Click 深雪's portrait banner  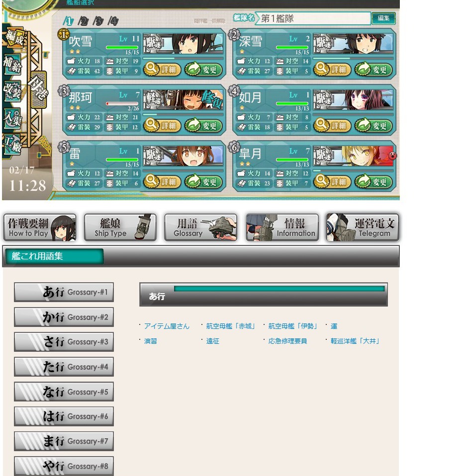353,43
